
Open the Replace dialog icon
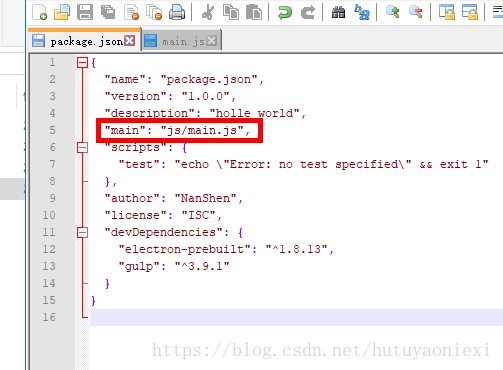coord(362,12)
